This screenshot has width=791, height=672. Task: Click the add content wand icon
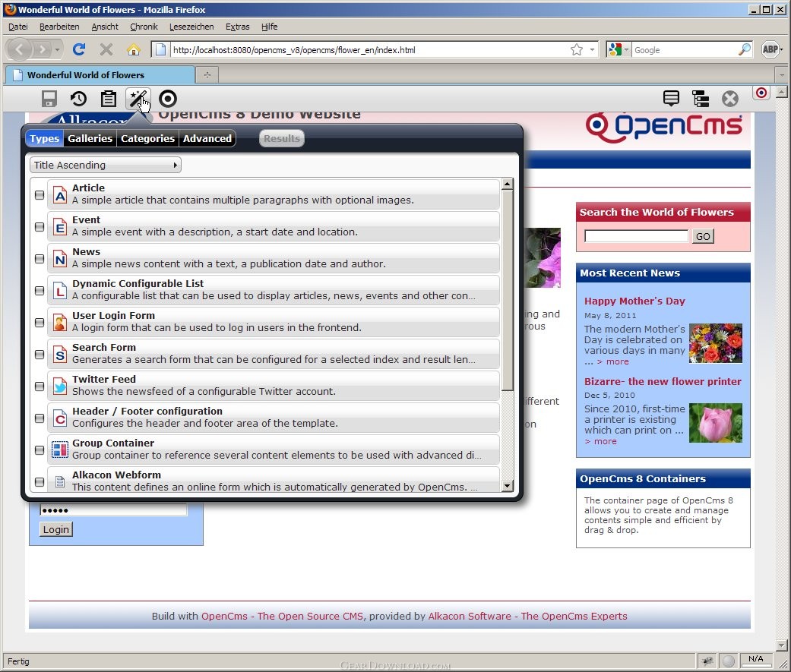tap(138, 99)
